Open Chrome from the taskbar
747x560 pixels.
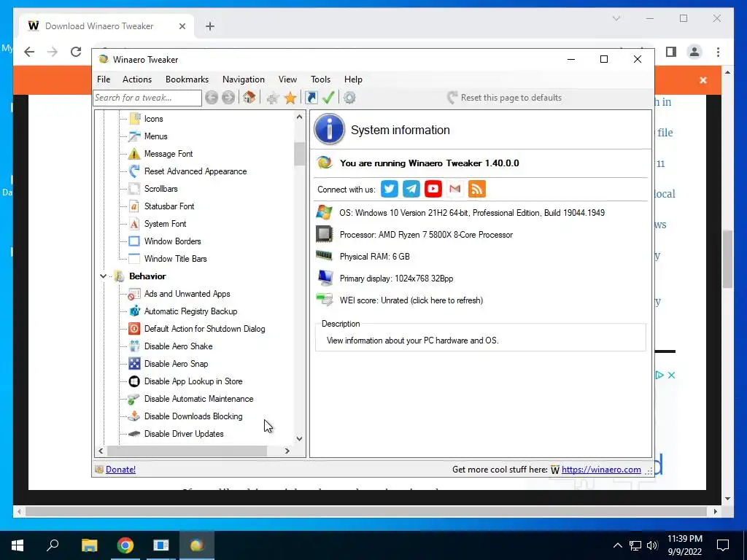125,545
